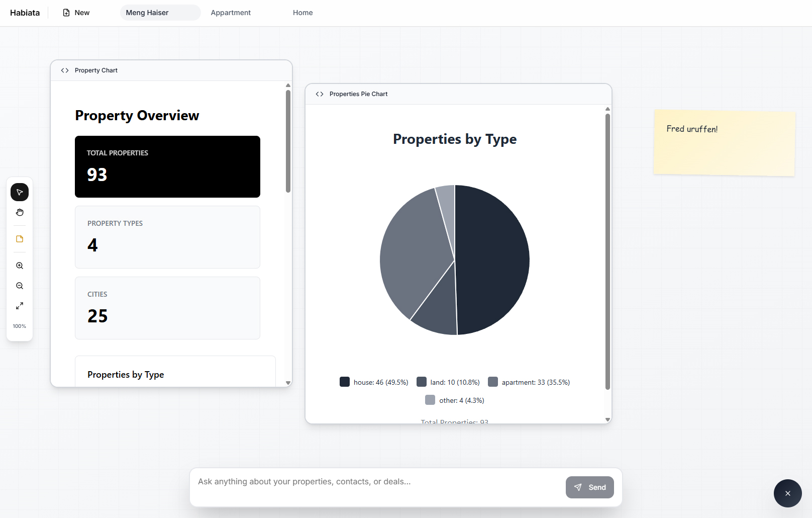812x518 pixels.
Task: Open code view for Properties Pie Chart
Action: click(320, 94)
